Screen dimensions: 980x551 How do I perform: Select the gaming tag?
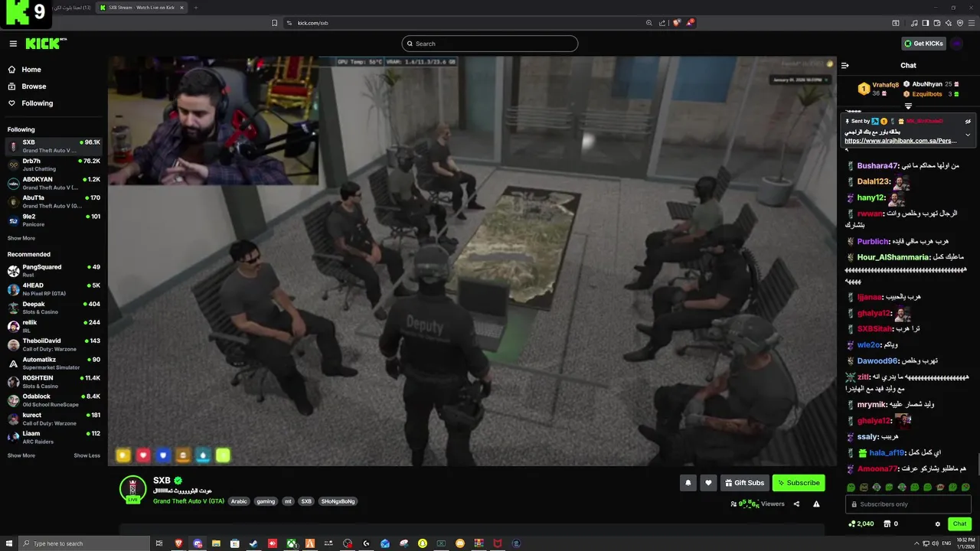pos(266,501)
